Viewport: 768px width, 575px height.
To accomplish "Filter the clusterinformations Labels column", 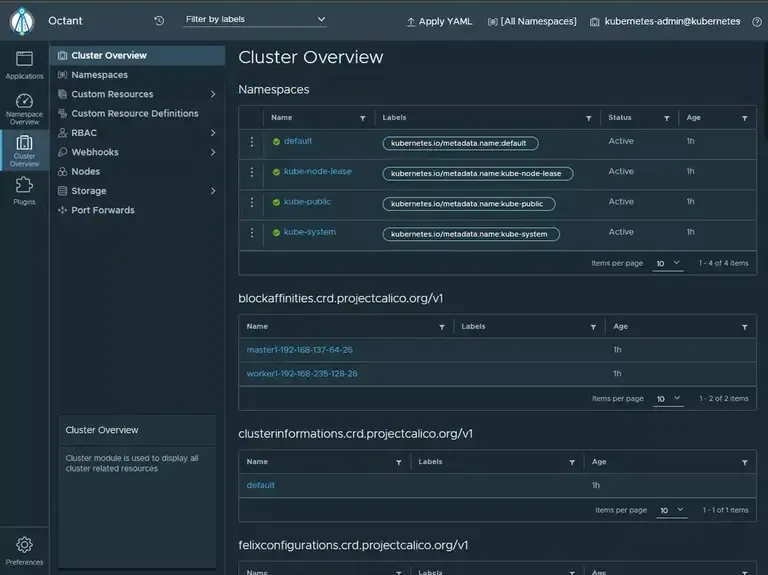I will coord(572,462).
